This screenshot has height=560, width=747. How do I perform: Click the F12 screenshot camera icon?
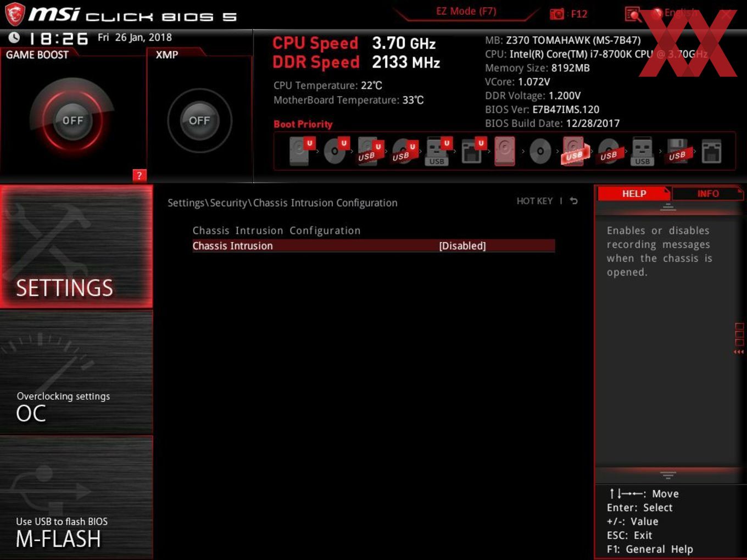[557, 14]
